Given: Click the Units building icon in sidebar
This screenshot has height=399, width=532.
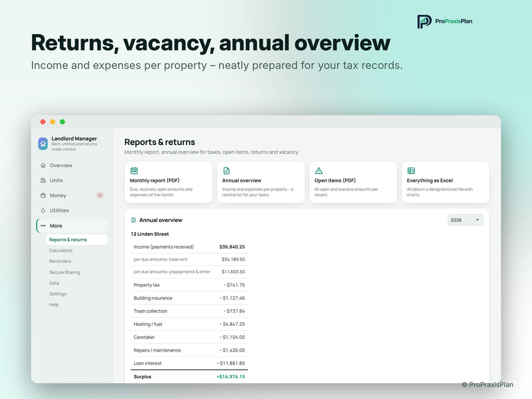Looking at the screenshot, I should tap(43, 180).
